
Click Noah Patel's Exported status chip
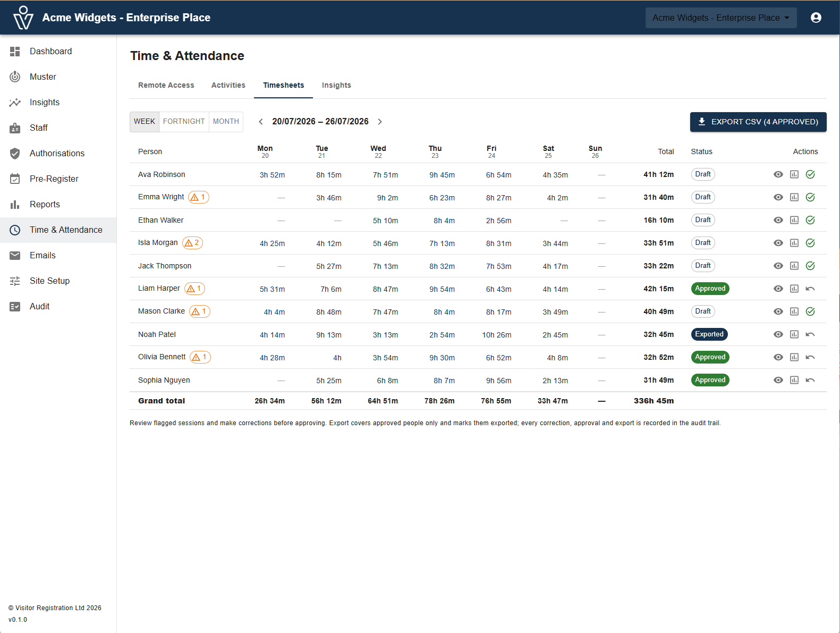click(709, 334)
